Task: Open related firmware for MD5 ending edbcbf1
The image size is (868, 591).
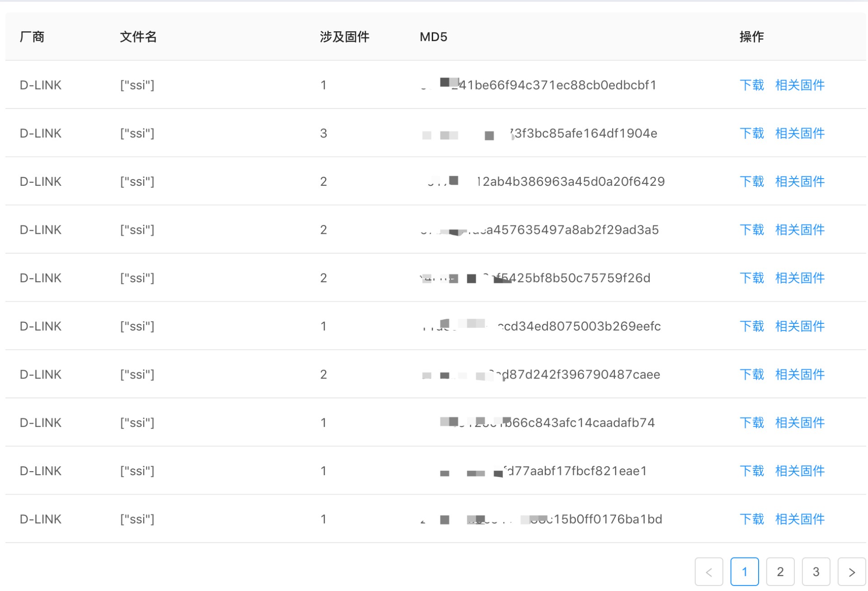Action: pyautogui.click(x=800, y=85)
